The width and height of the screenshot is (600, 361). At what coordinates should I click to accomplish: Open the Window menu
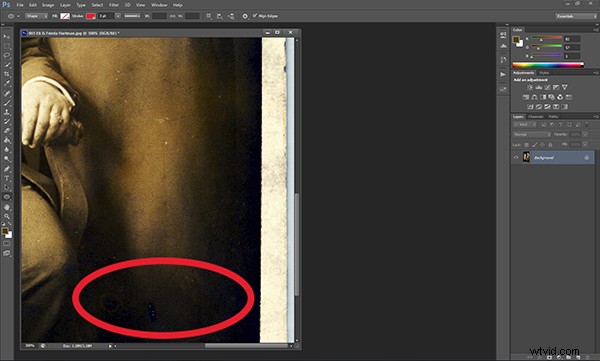159,5
